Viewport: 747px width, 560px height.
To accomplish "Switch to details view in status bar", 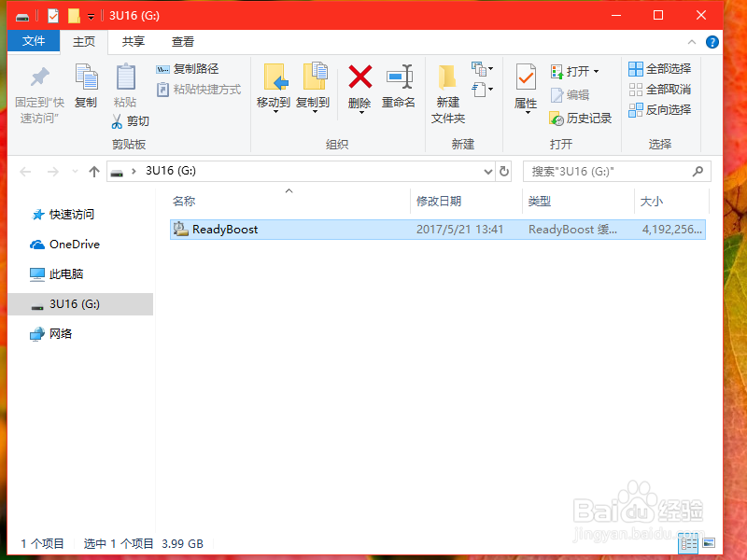I will [x=689, y=543].
